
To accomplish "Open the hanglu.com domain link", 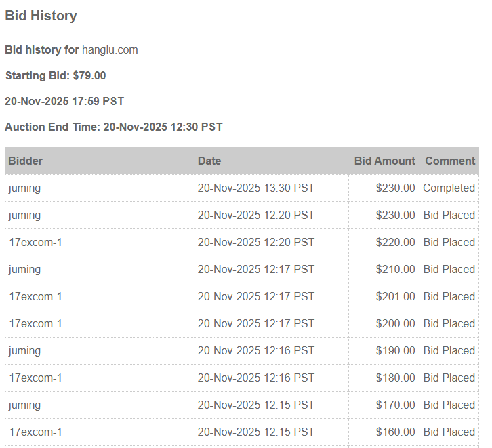I will [x=110, y=49].
